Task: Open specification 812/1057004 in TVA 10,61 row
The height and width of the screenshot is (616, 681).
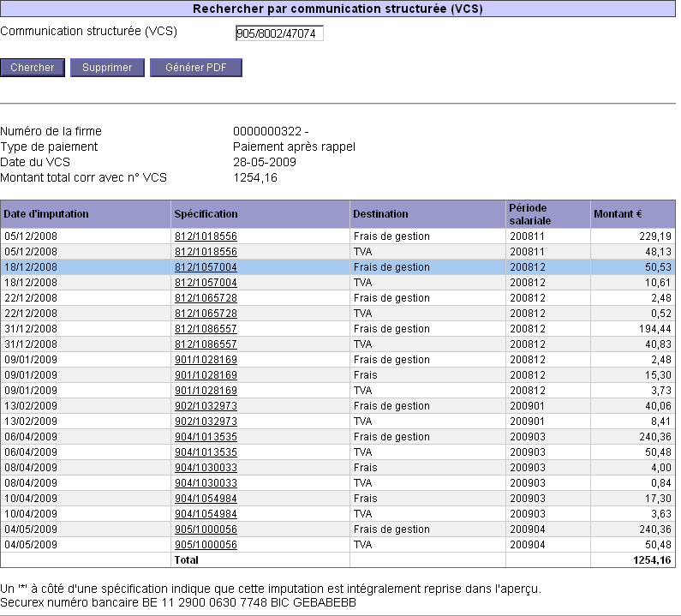Action: pos(206,283)
